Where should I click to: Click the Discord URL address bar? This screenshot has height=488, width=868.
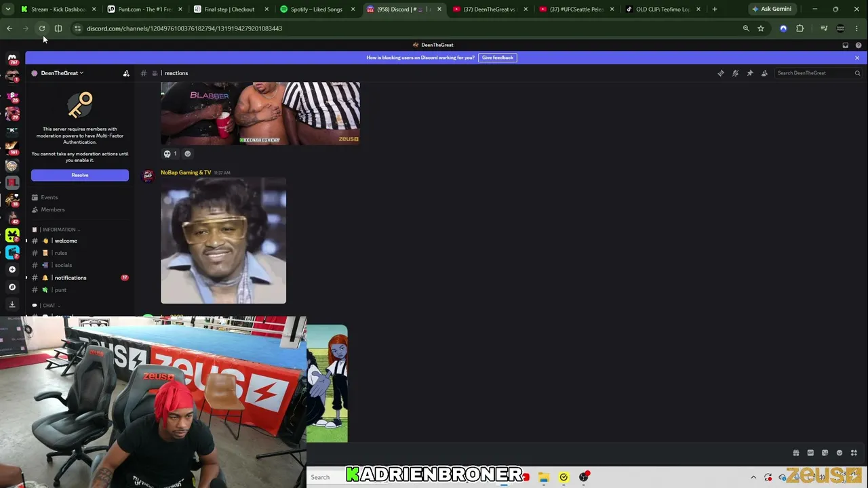[407, 28]
